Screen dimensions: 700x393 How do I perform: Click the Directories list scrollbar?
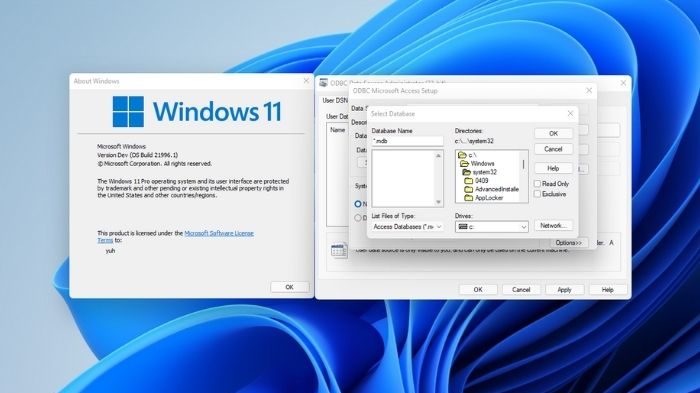pos(524,176)
